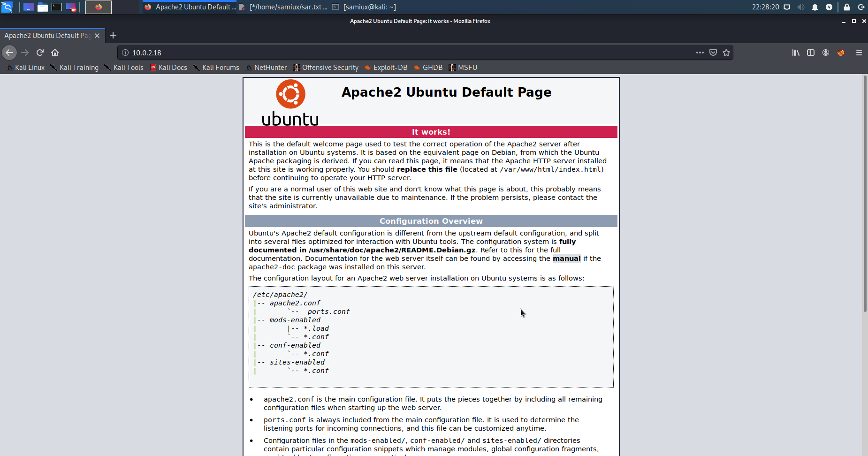Lock the screen with padlock icon
This screenshot has height=456, width=868.
click(x=847, y=7)
